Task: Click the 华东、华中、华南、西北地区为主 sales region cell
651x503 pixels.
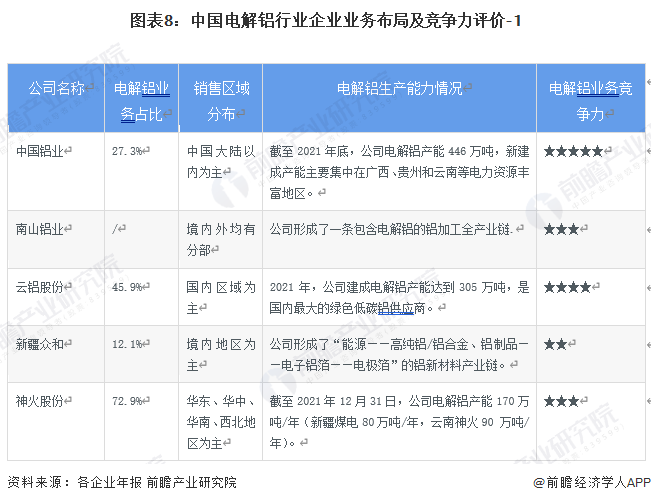Action: [x=220, y=410]
